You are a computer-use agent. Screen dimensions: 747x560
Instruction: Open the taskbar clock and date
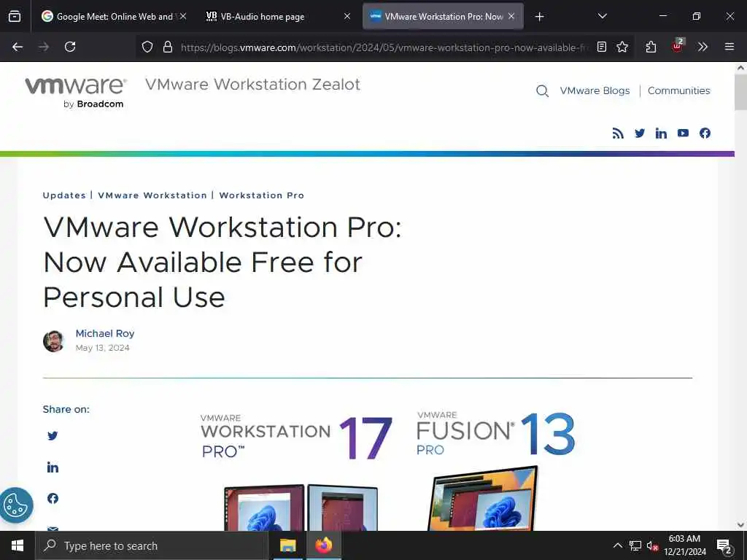684,545
